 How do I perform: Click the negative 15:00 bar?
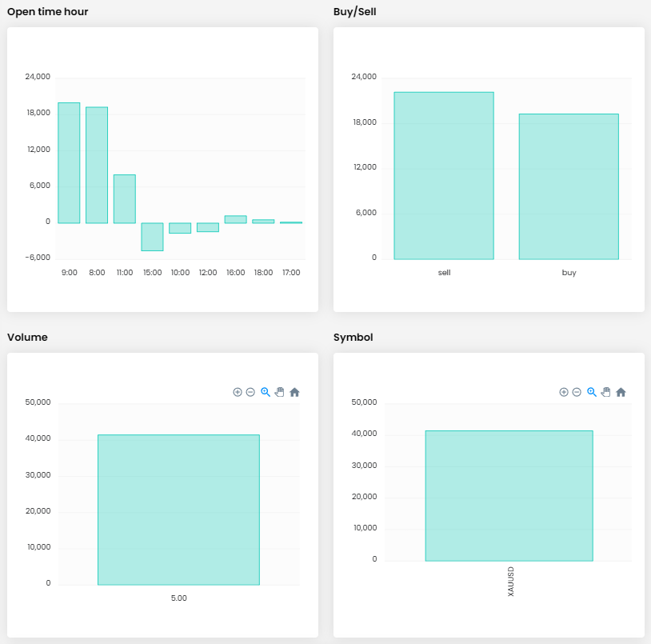click(152, 237)
